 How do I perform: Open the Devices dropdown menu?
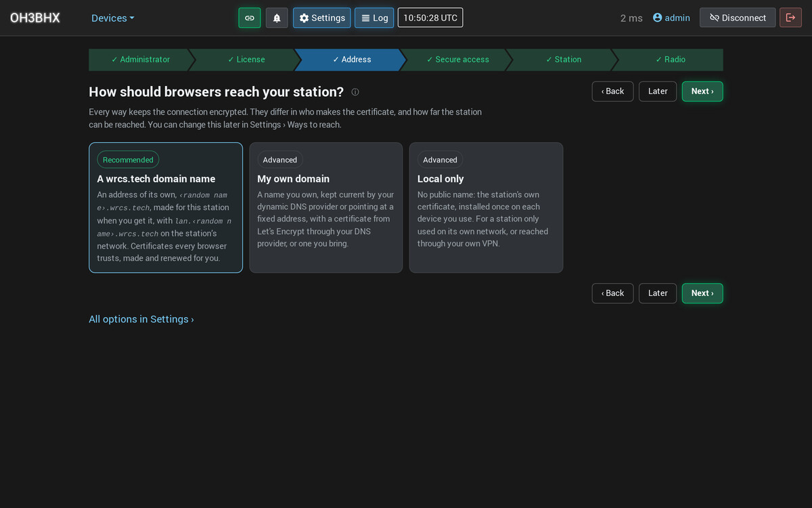[x=113, y=18]
